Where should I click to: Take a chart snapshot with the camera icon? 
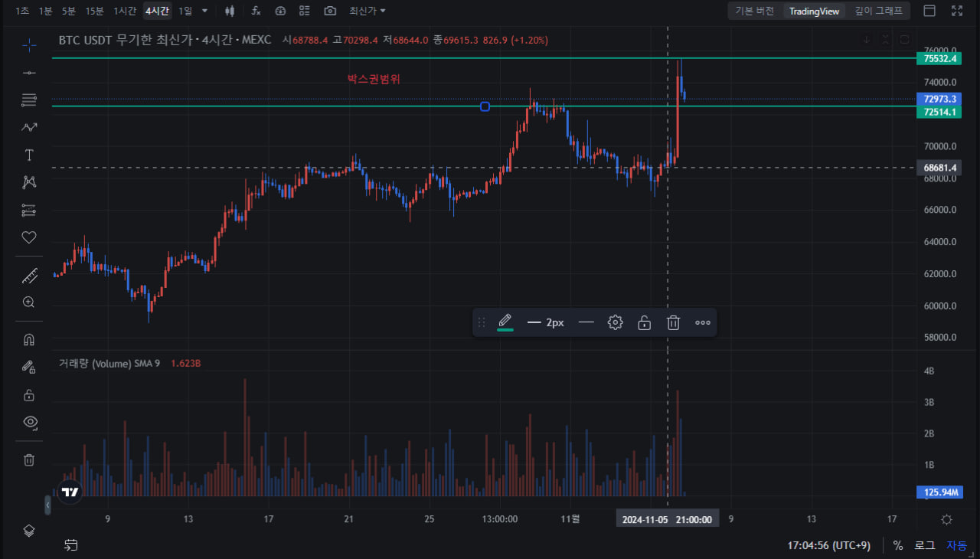click(330, 11)
